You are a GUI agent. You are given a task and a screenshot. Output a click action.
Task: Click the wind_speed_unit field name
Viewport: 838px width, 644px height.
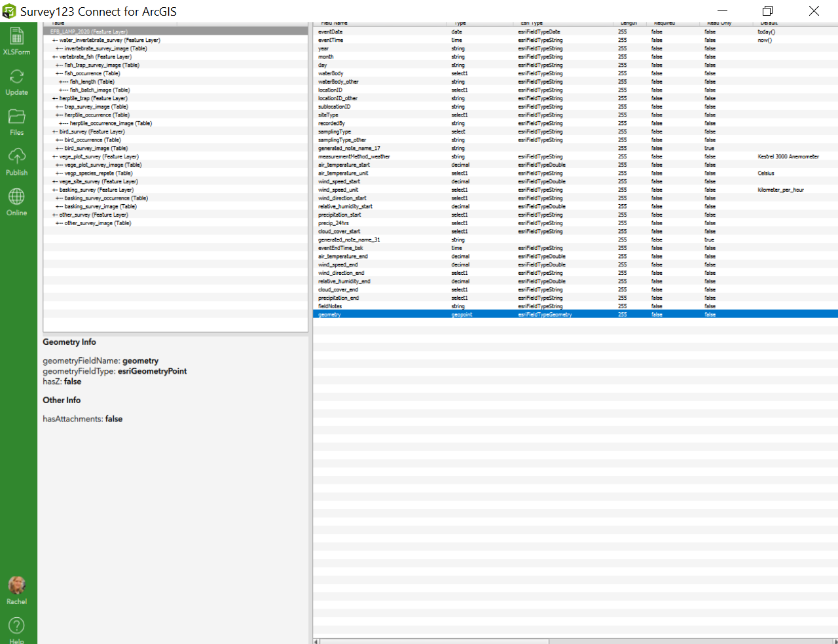[x=338, y=190]
